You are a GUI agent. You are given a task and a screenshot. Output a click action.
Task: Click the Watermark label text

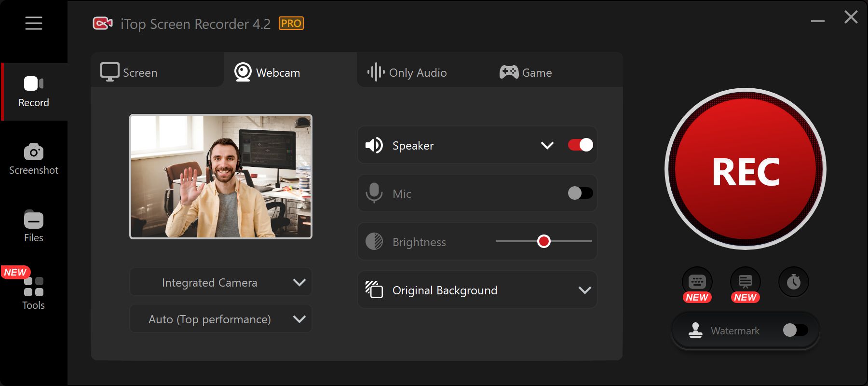click(735, 331)
